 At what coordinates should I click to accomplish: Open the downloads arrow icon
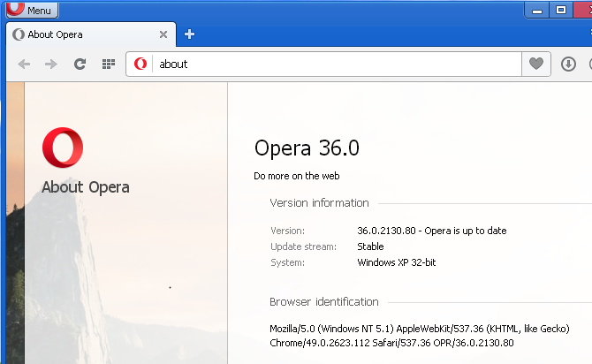pos(569,64)
